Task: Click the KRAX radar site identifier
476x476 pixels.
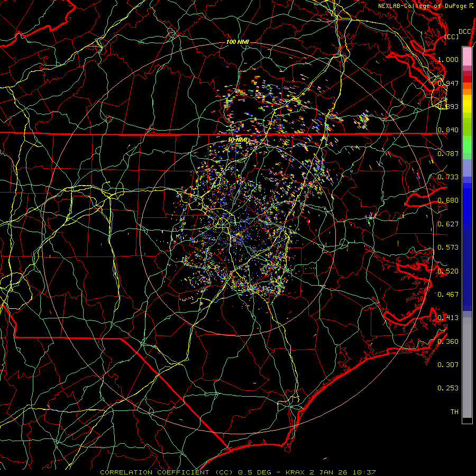Action: 296,472
